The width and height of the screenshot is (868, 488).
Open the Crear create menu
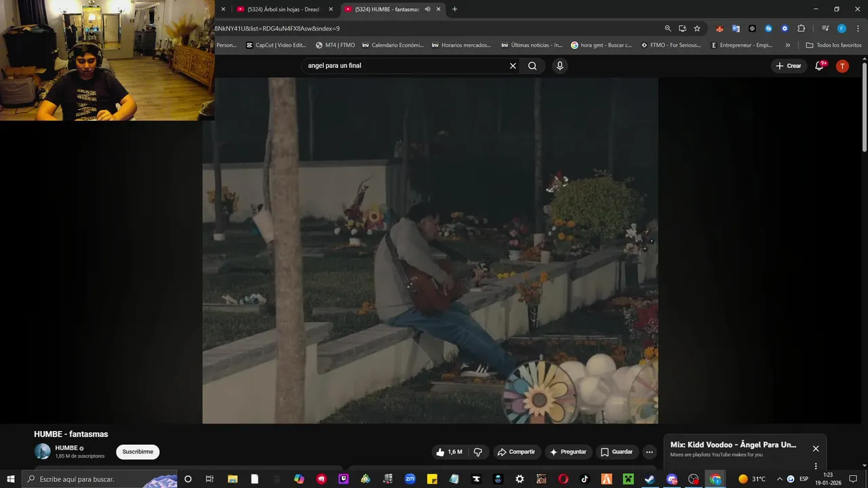click(788, 66)
